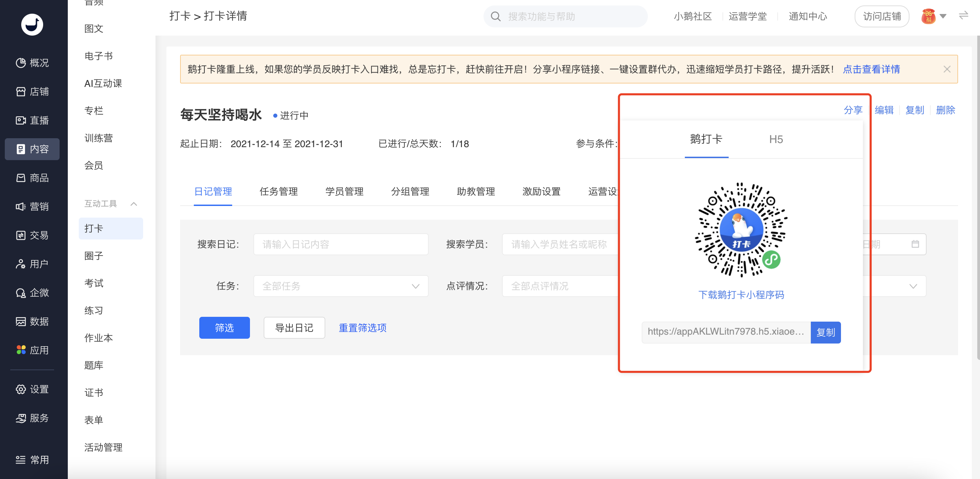The height and width of the screenshot is (479, 980).
Task: Open the 店铺 shop sidebar icon
Action: click(21, 92)
